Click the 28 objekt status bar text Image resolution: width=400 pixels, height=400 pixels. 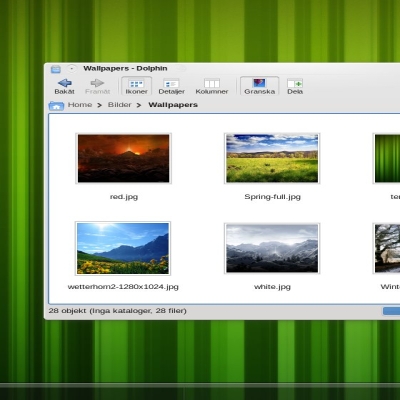[x=117, y=311]
